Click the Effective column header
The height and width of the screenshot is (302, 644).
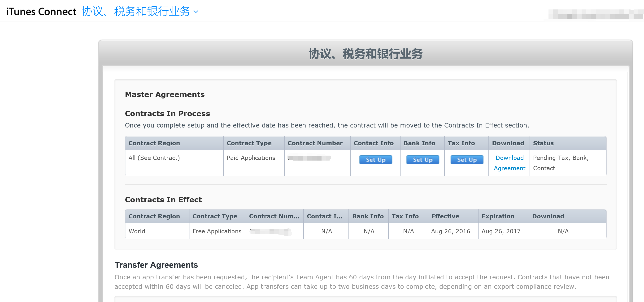point(453,216)
